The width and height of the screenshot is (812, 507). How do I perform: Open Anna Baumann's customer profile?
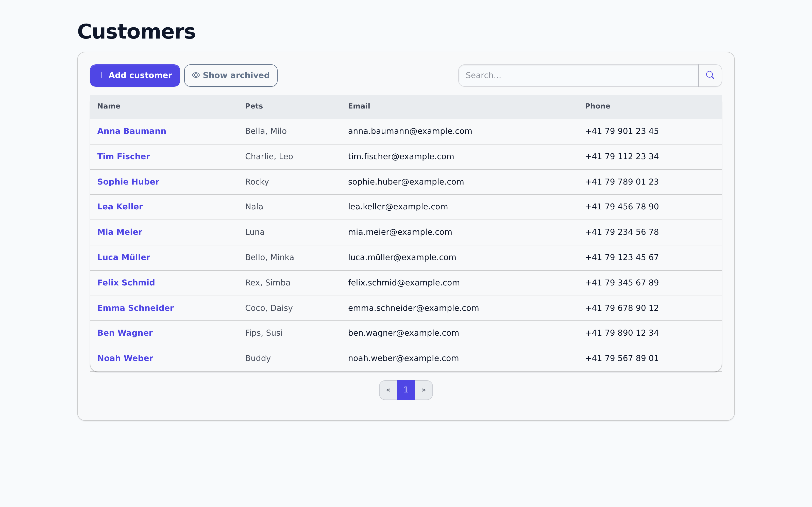pyautogui.click(x=131, y=131)
